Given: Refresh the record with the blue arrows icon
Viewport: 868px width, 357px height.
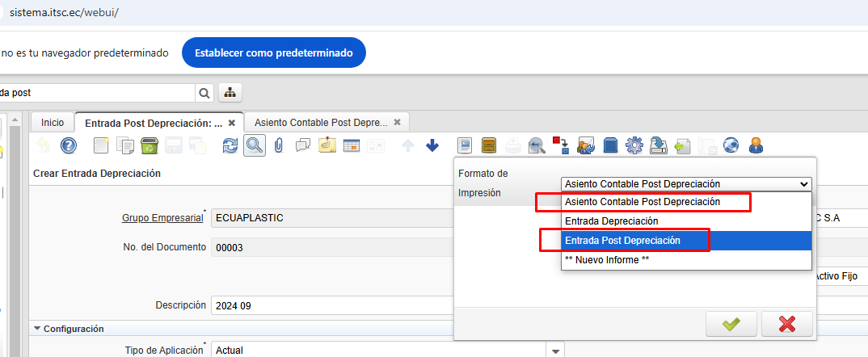Looking at the screenshot, I should (230, 145).
